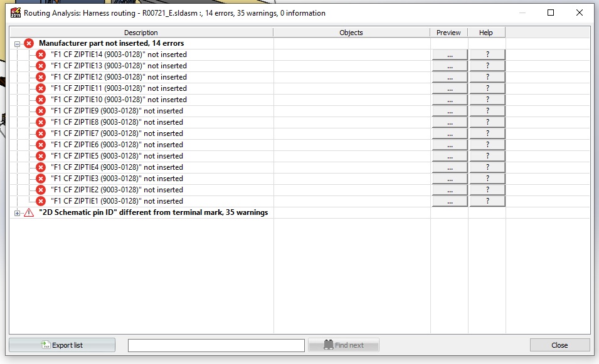
Task: Open preview for ZIPTIE10 error
Action: pyautogui.click(x=450, y=100)
